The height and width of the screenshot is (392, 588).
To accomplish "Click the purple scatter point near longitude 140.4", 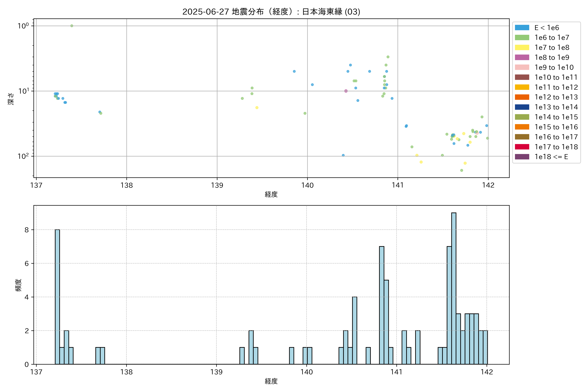I will click(x=346, y=91).
